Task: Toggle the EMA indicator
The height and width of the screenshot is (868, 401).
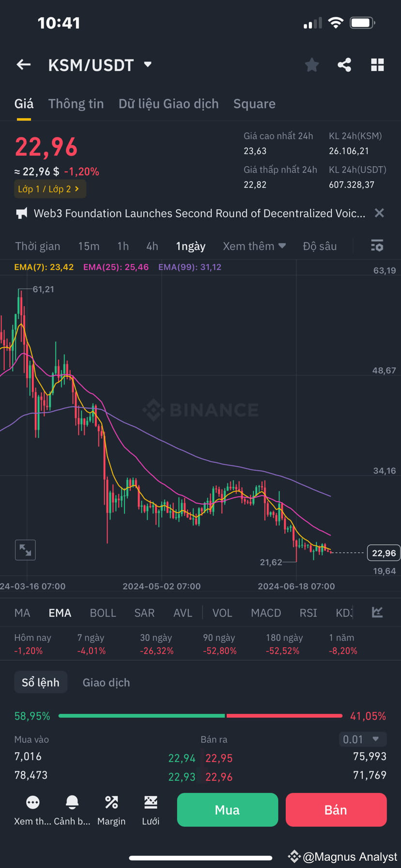Action: tap(60, 613)
